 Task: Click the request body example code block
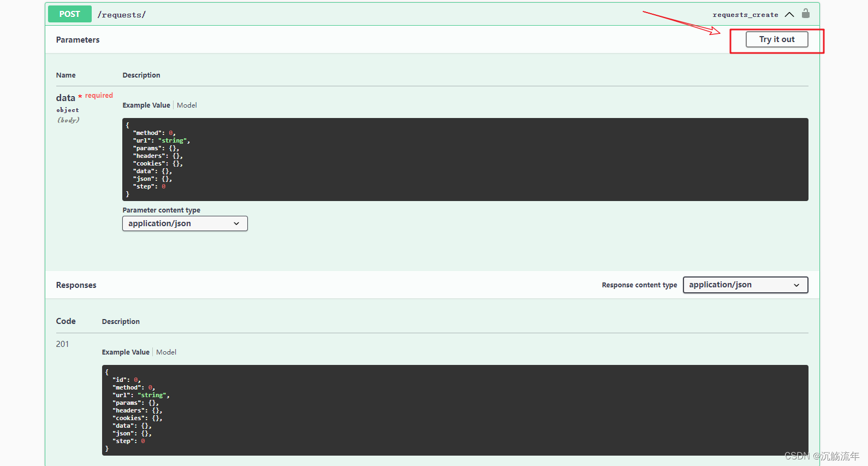pos(465,160)
